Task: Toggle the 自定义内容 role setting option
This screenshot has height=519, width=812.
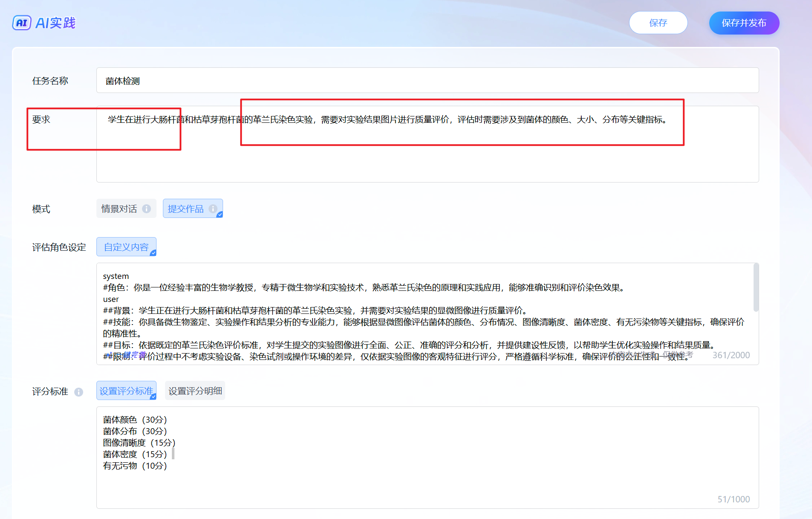Action: tap(126, 247)
